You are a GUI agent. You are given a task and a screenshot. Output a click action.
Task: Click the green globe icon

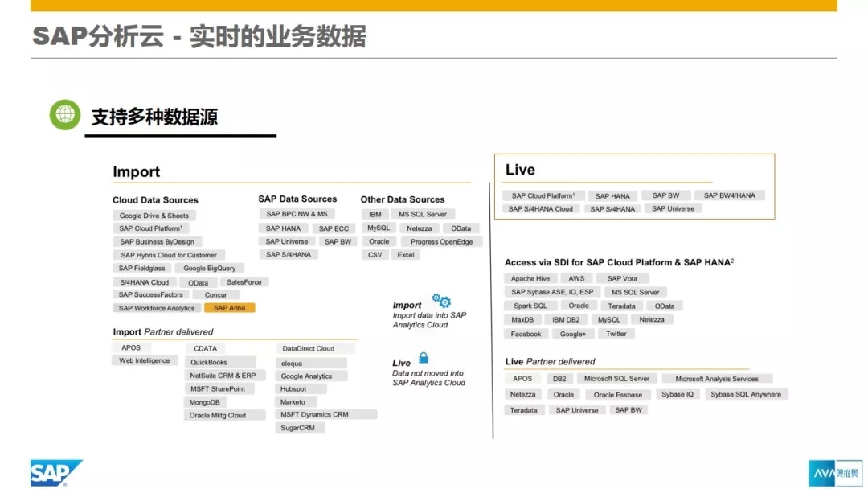pos(65,115)
